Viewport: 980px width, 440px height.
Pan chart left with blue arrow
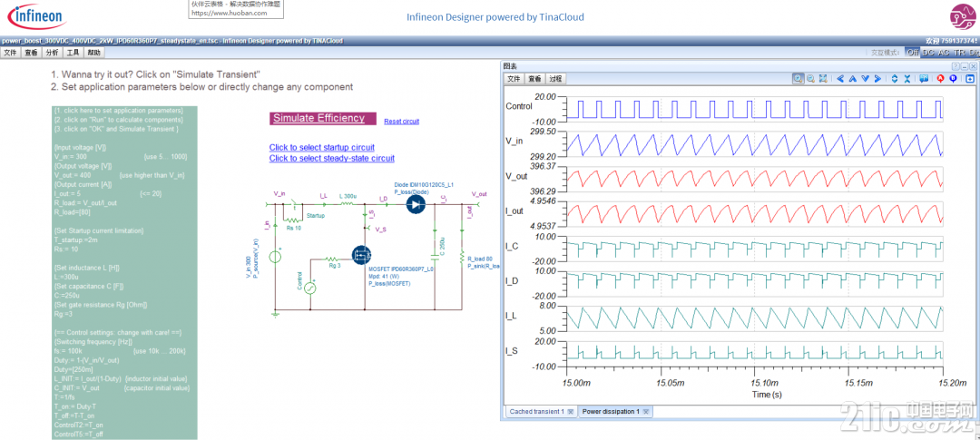[x=840, y=78]
